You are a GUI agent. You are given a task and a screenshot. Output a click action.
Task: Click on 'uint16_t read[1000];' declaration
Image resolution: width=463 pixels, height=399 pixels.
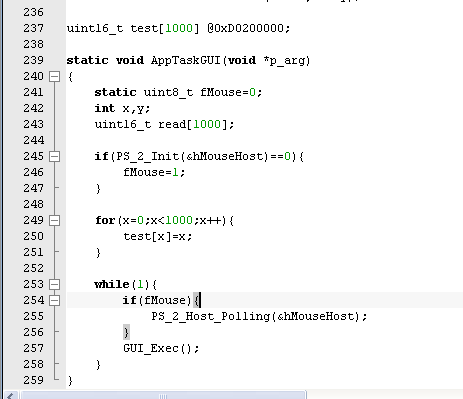click(164, 124)
